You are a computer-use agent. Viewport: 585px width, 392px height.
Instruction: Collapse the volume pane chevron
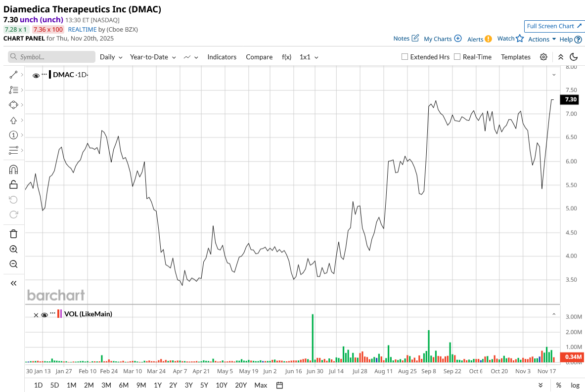pos(554,314)
